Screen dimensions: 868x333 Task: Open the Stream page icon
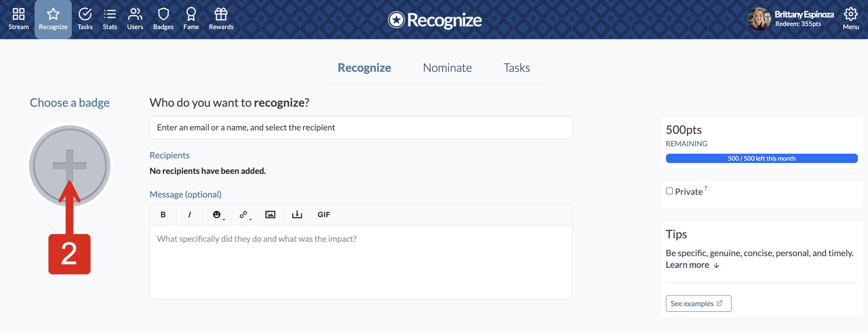click(x=19, y=14)
